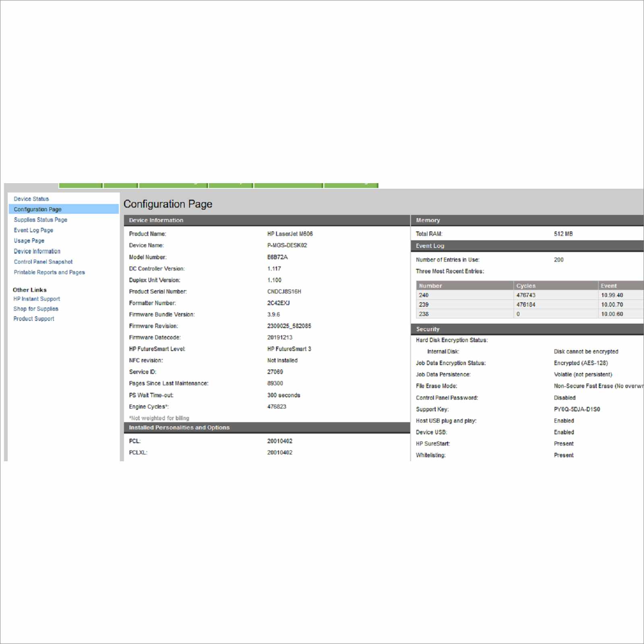The height and width of the screenshot is (644, 644).
Task: Open the Device Status page link
Action: [x=31, y=199]
